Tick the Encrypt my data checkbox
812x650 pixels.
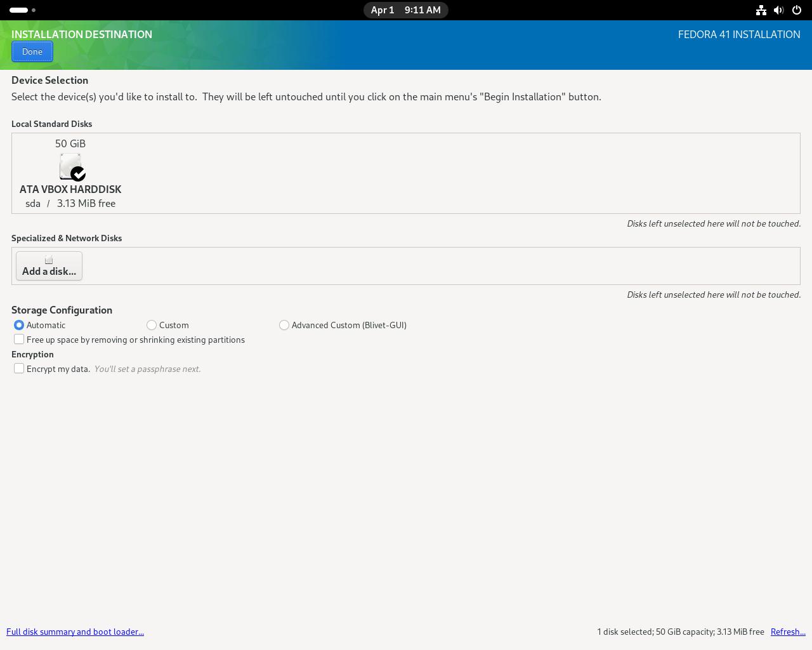pos(19,369)
